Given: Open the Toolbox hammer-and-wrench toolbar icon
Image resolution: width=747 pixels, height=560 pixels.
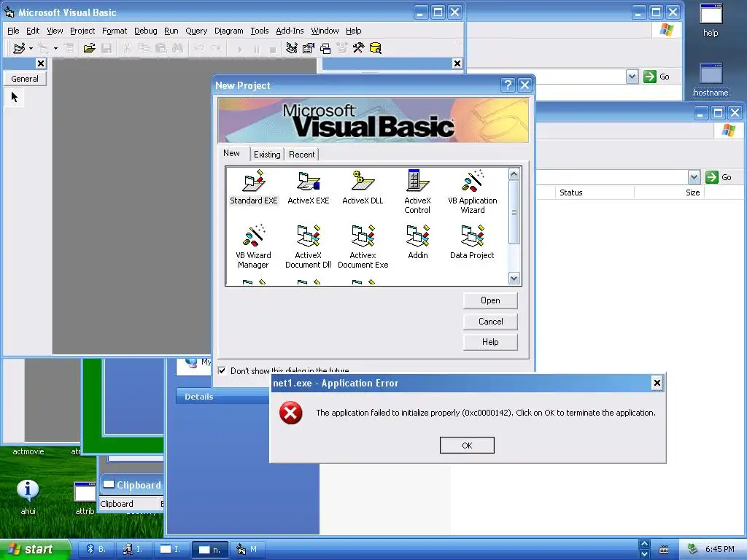Looking at the screenshot, I should 358,48.
